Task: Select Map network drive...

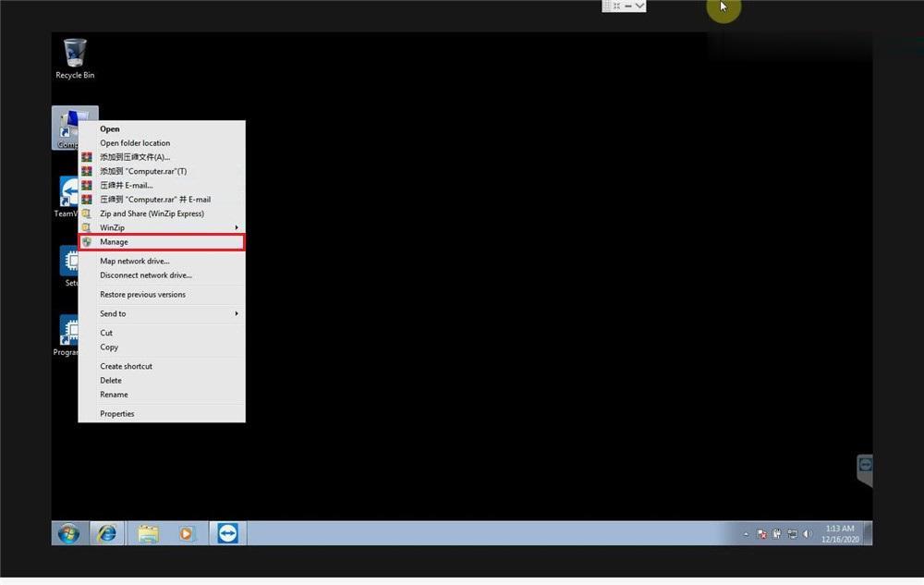Action: pyautogui.click(x=162, y=261)
